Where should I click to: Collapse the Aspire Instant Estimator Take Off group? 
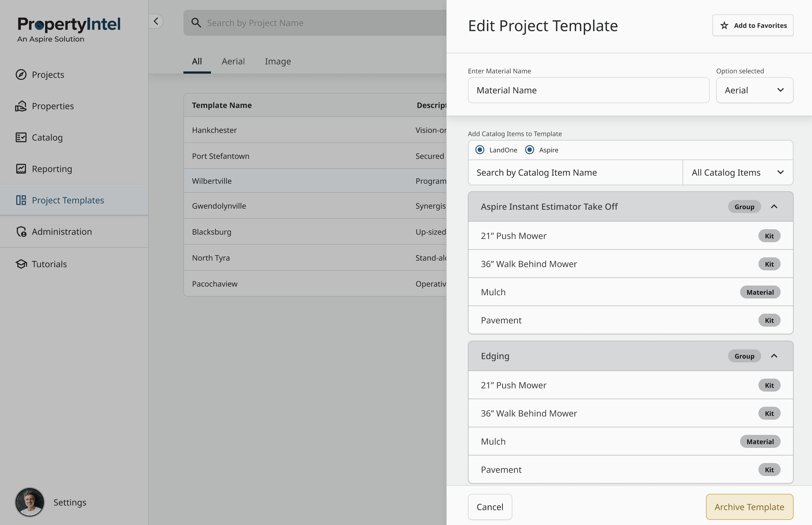pos(774,206)
